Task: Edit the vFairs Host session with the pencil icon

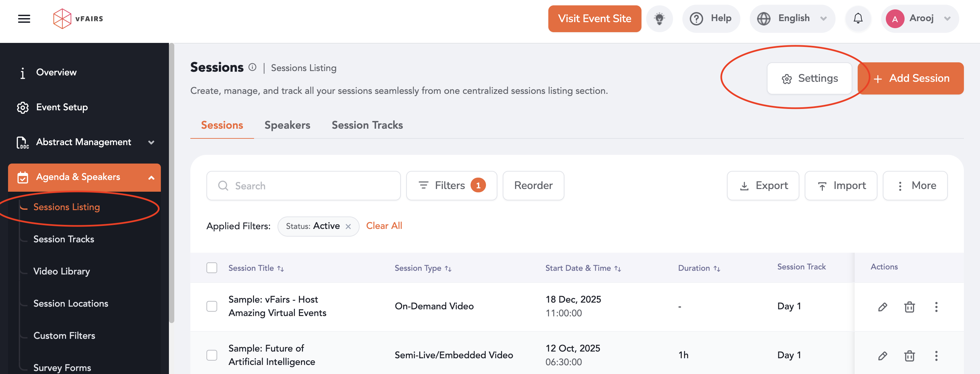Action: point(882,307)
